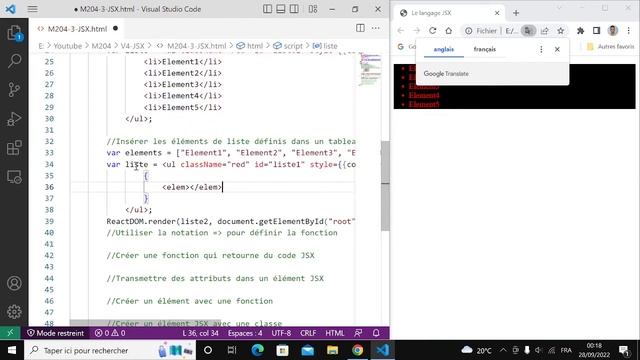Select the français tab in Translate popup

[485, 49]
